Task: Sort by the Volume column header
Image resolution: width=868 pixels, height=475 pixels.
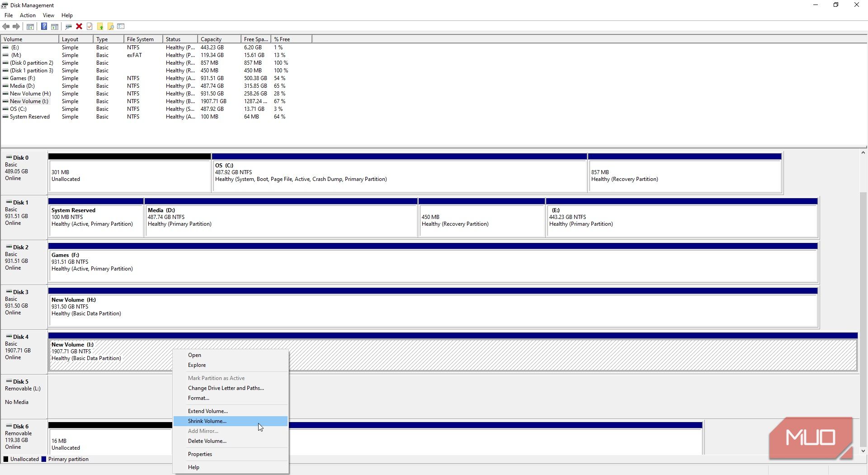Action: tap(30, 39)
